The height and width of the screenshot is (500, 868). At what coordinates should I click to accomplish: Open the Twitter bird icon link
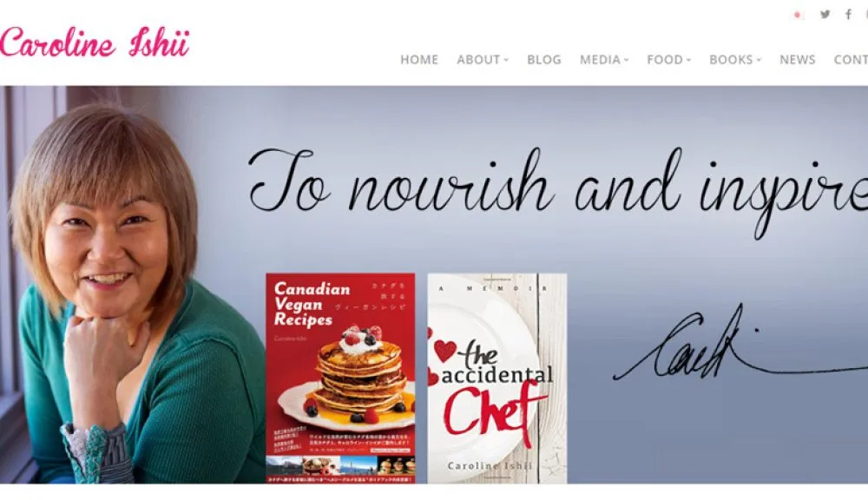click(825, 15)
